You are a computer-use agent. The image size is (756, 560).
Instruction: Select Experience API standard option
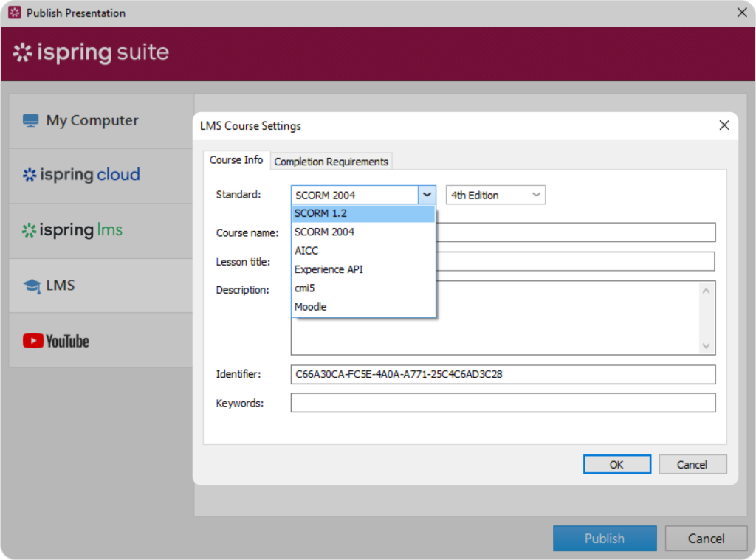[x=363, y=269]
